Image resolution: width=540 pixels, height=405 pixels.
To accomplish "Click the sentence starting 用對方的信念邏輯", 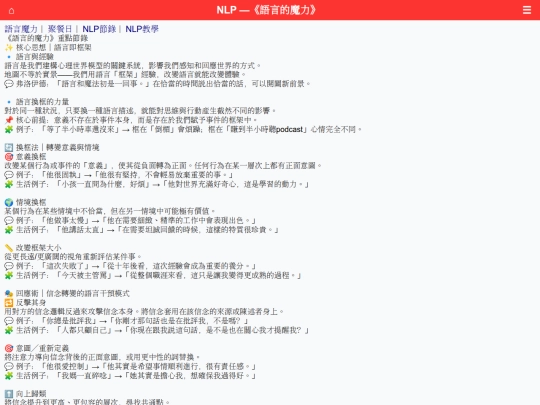I will (x=145, y=312).
